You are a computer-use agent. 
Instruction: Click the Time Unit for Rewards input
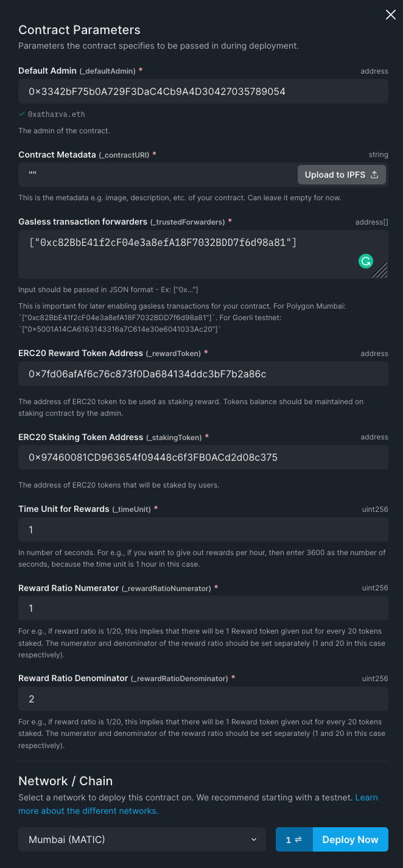pyautogui.click(x=203, y=530)
